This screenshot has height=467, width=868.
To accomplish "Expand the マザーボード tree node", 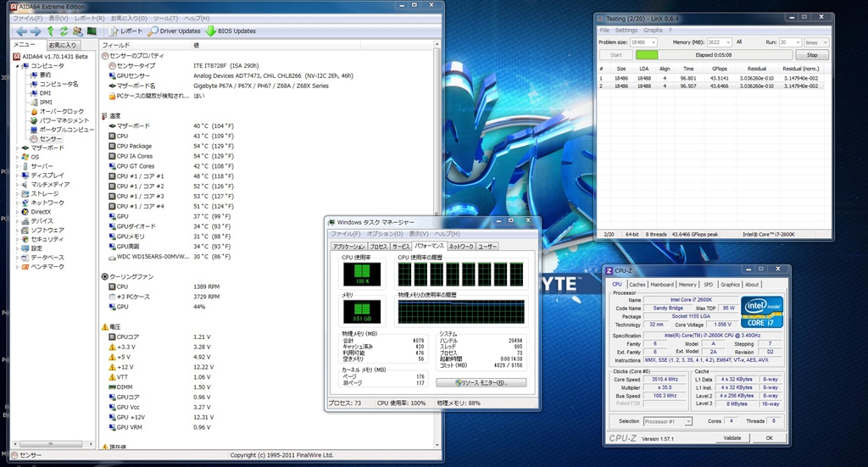I will point(19,147).
